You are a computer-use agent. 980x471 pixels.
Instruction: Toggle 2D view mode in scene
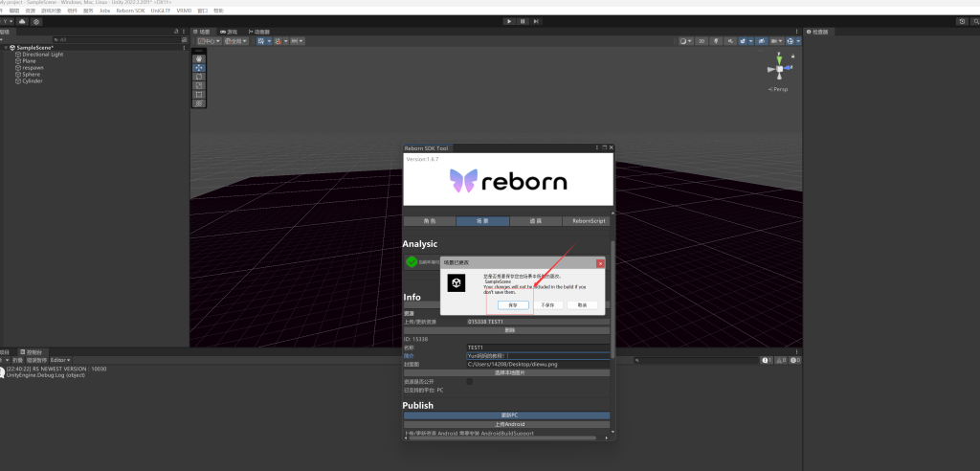click(x=702, y=41)
